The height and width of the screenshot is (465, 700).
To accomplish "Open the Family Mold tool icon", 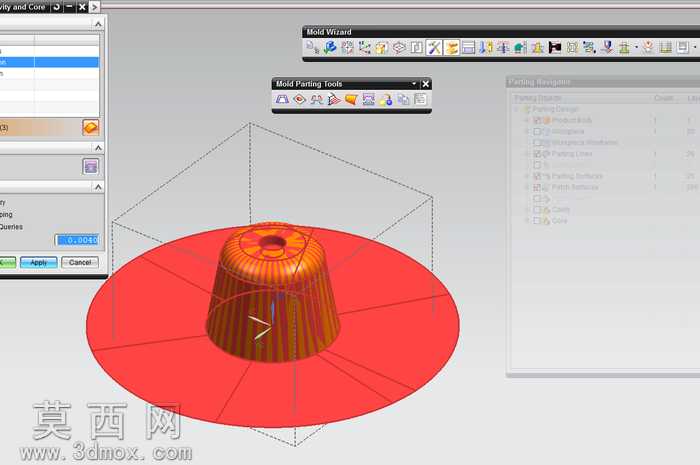I will [x=347, y=47].
